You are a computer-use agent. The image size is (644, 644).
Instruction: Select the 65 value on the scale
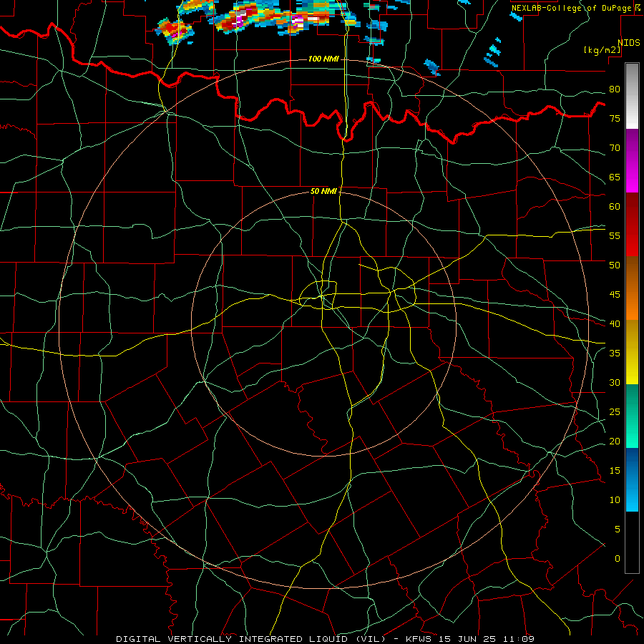coord(615,177)
